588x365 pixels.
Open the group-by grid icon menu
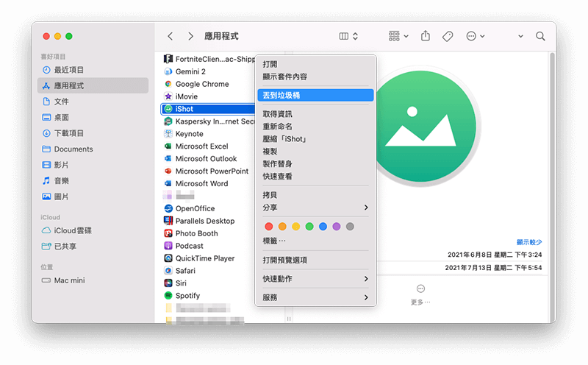point(398,36)
